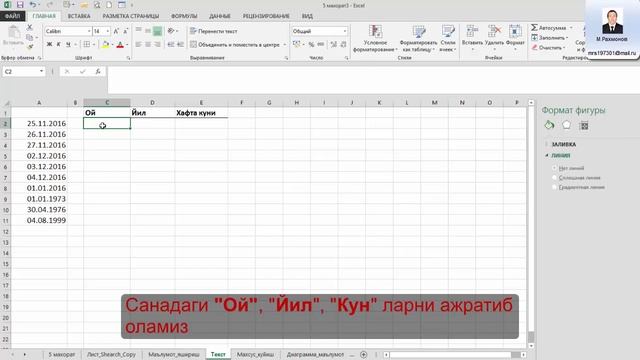The image size is (640, 360).
Task: Select the Градиентная линия radio option
Action: click(554, 187)
